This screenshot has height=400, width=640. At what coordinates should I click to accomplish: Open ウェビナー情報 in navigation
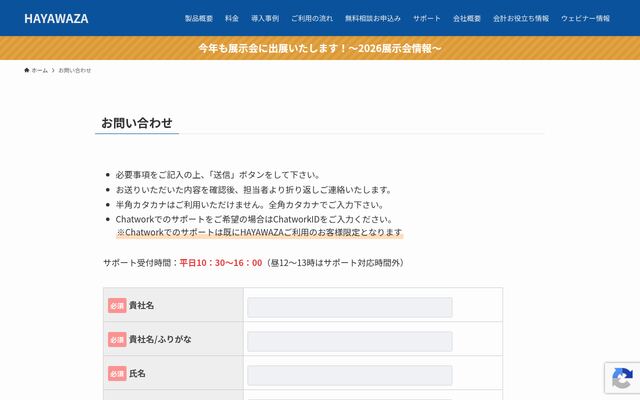click(x=585, y=18)
